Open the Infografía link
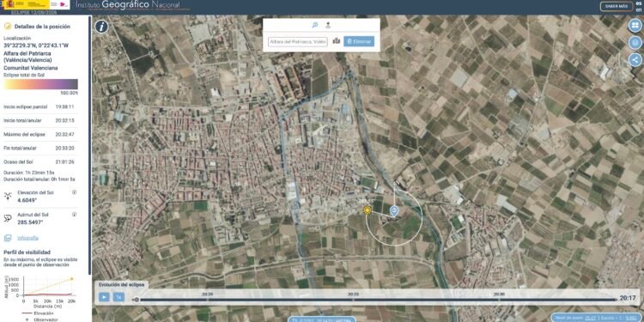 28,238
